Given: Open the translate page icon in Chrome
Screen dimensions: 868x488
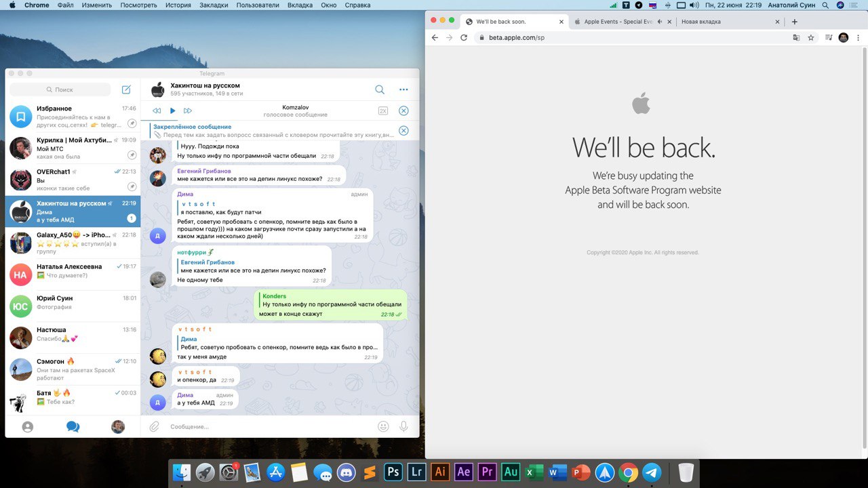Looking at the screenshot, I should tap(796, 38).
